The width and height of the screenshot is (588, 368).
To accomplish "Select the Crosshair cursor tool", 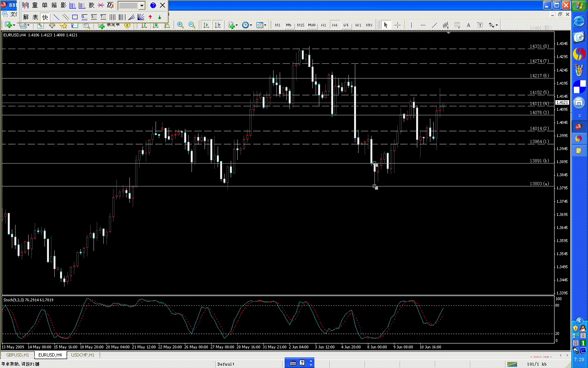I will tap(397, 25).
